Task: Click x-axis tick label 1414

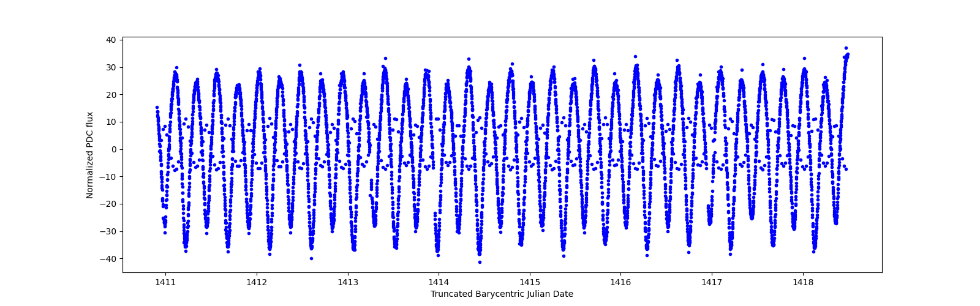Action: 439,282
